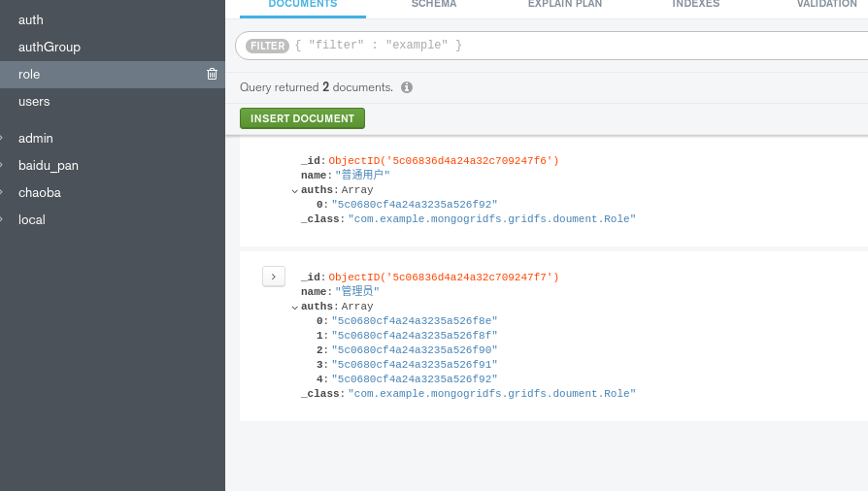868x491 pixels.
Task: Open the auth collection
Action: pyautogui.click(x=30, y=20)
